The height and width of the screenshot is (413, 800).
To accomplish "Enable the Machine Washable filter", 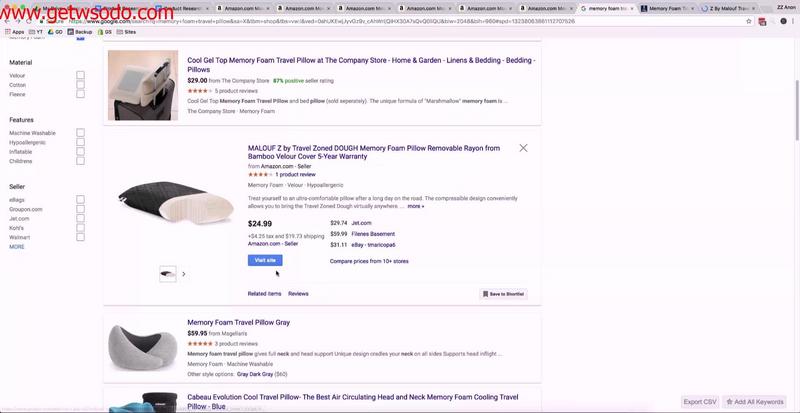I will pos(80,133).
